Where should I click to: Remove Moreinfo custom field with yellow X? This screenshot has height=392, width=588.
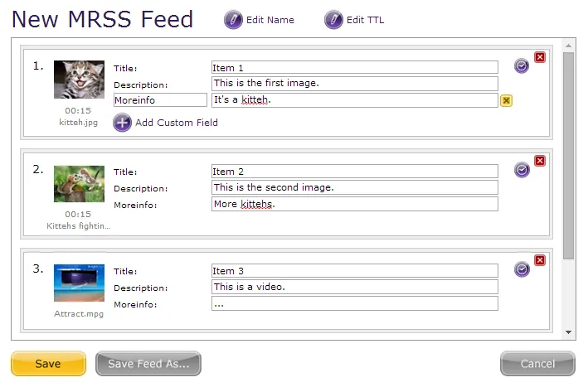506,100
